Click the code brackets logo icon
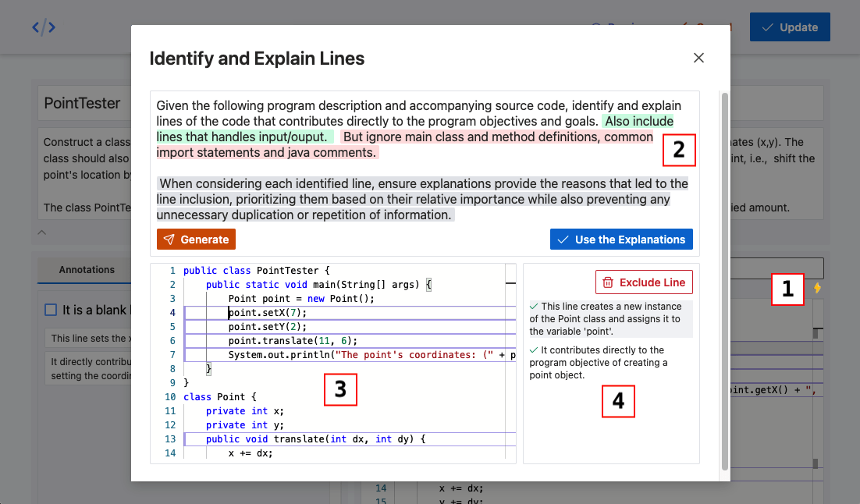This screenshot has width=860, height=504. 44,27
